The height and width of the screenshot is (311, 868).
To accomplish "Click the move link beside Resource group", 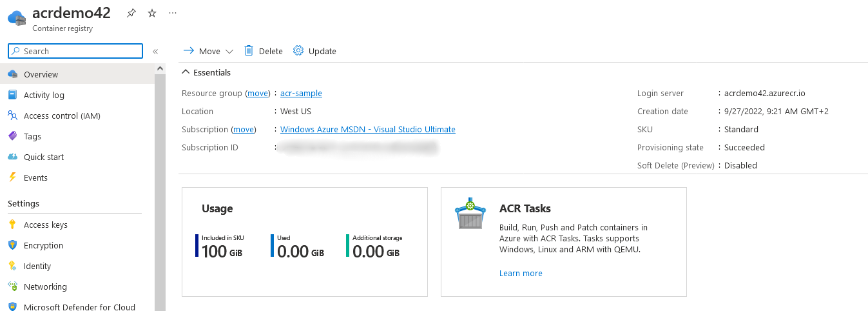I will pos(258,93).
